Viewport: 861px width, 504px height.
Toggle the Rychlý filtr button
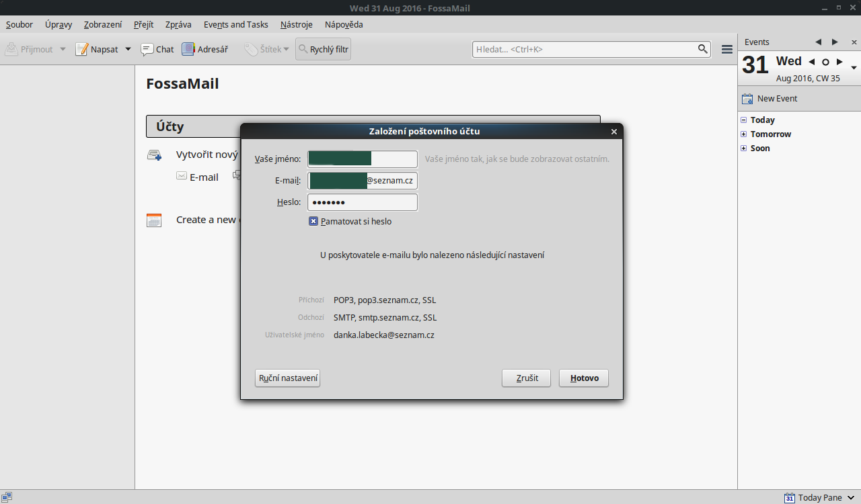click(323, 49)
